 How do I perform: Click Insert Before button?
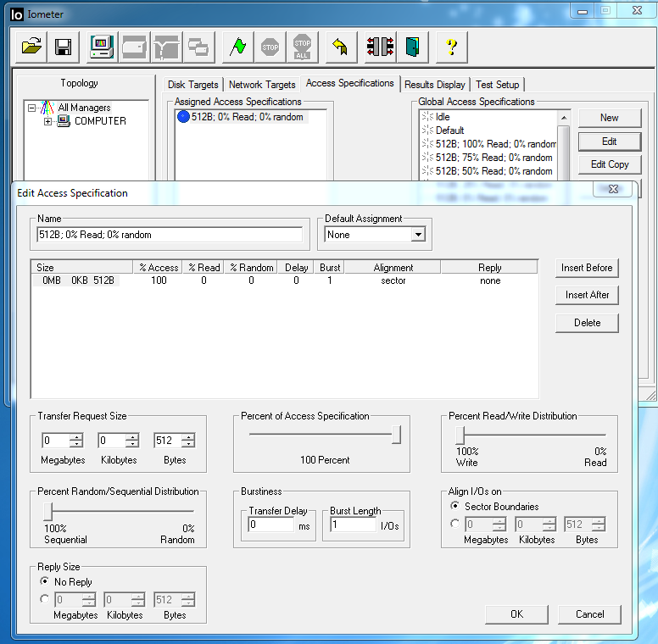tap(587, 268)
